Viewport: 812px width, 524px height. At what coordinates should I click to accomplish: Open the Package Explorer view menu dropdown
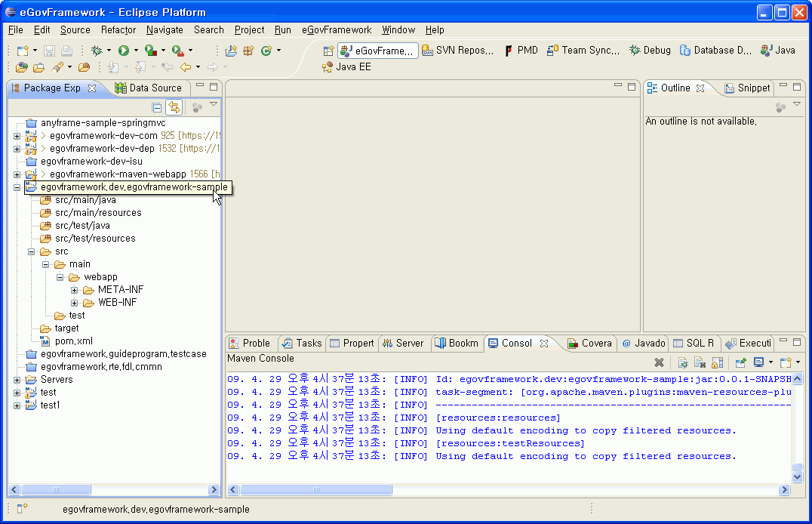(214, 105)
